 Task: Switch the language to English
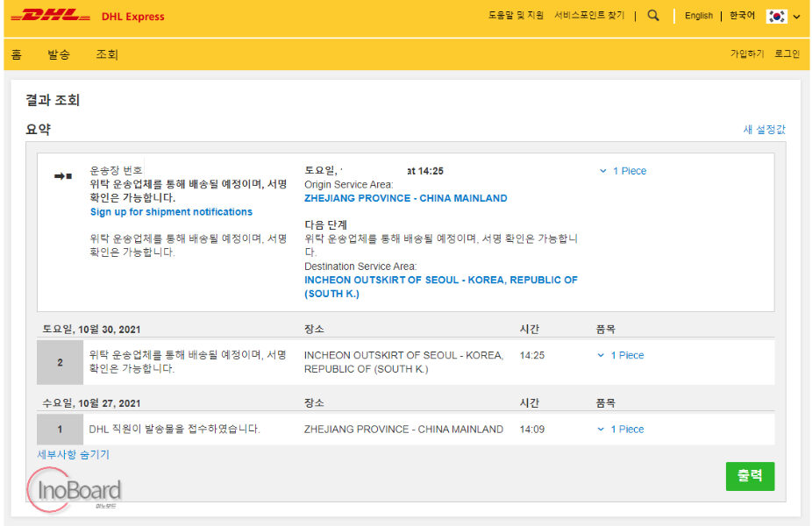click(x=699, y=16)
